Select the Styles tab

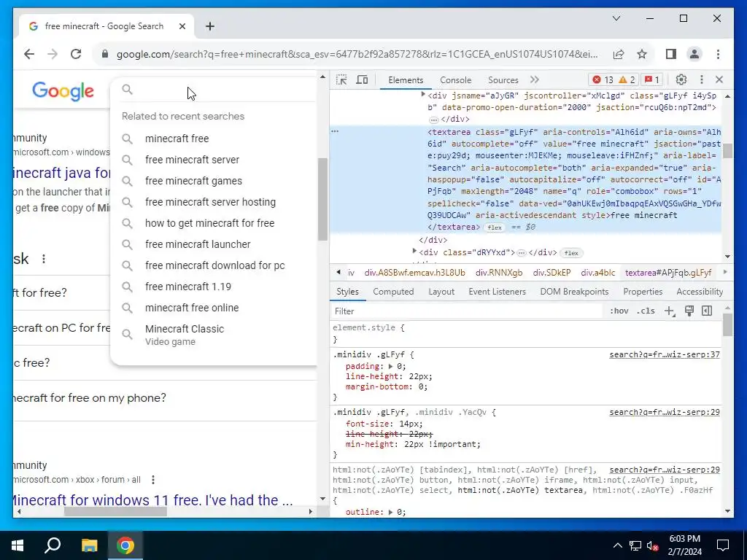click(x=347, y=292)
